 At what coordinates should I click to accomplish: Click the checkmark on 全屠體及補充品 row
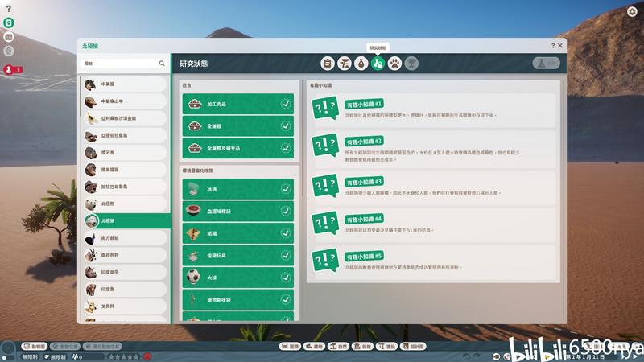pos(286,148)
